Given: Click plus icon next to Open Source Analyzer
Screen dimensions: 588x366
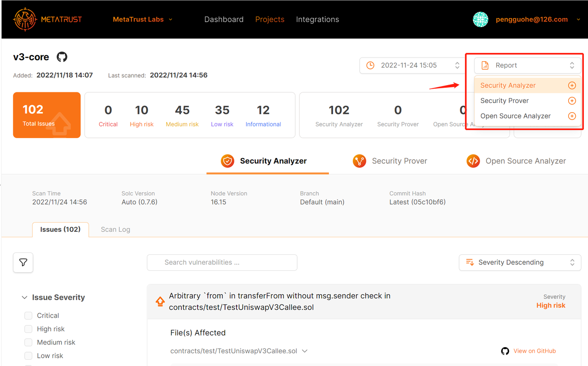Looking at the screenshot, I should tap(572, 116).
